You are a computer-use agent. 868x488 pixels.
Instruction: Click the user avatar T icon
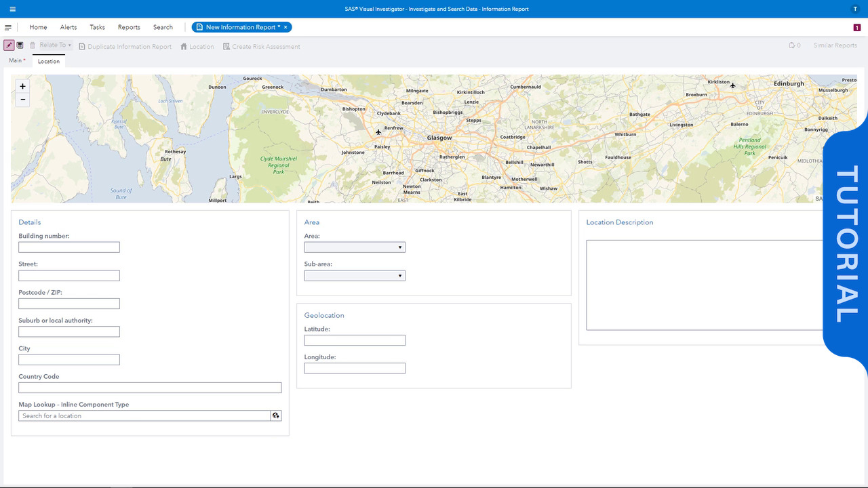(855, 9)
